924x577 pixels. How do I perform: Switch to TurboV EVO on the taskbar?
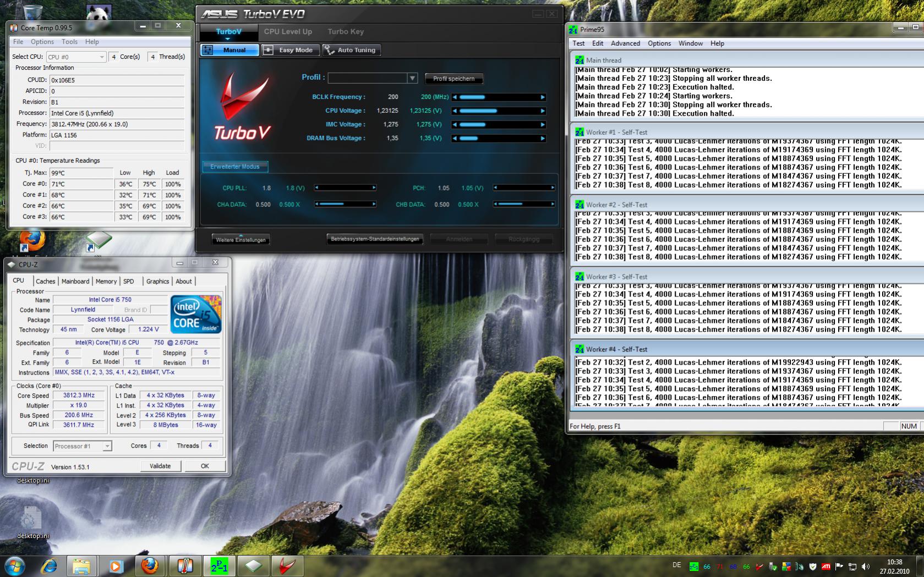coord(287,566)
